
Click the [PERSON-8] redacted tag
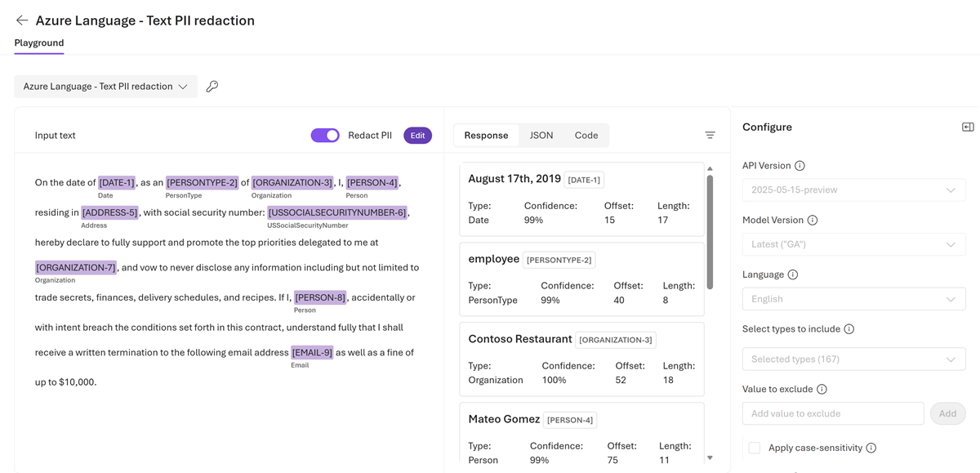(x=320, y=297)
